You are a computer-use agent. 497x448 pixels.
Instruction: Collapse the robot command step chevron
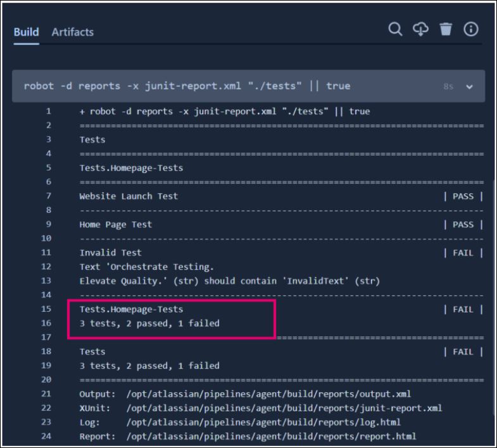click(x=469, y=86)
